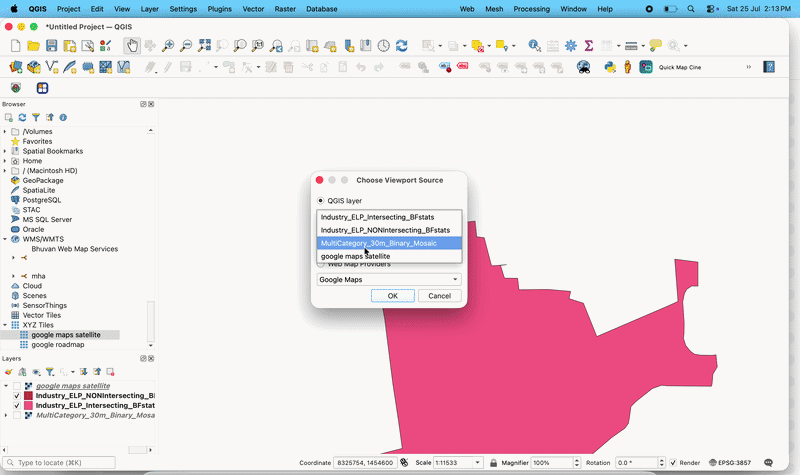Click the EPSG:3857 CRS button
Image resolution: width=800 pixels, height=475 pixels.
(x=730, y=463)
